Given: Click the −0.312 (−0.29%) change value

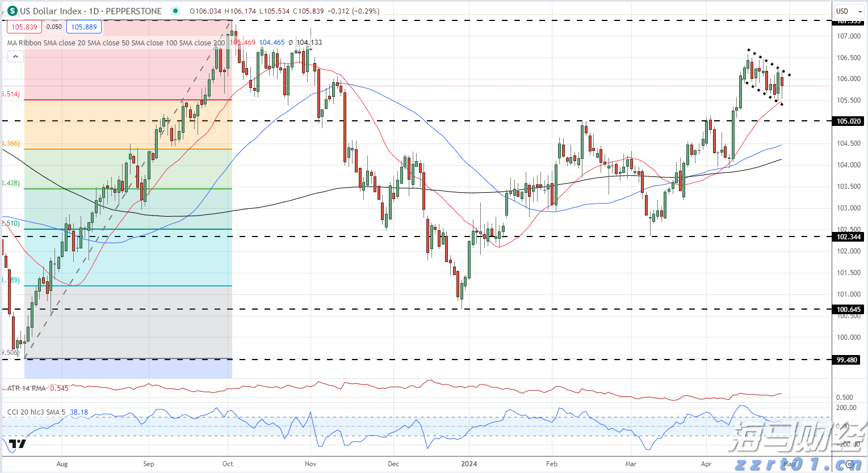Looking at the screenshot, I should tap(353, 11).
